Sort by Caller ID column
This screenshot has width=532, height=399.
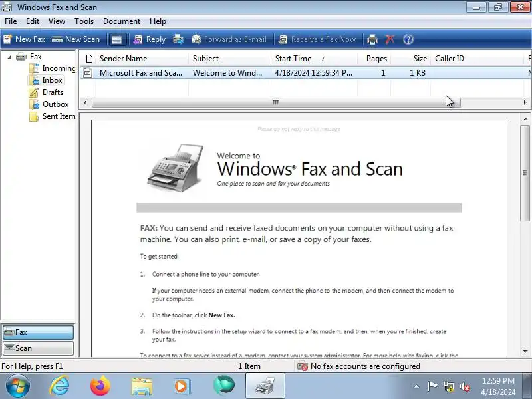pyautogui.click(x=477, y=59)
